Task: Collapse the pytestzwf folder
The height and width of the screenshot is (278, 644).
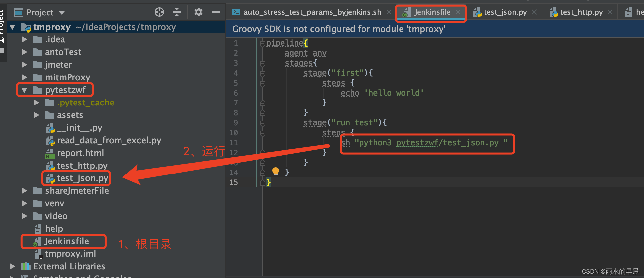Action: coord(24,90)
